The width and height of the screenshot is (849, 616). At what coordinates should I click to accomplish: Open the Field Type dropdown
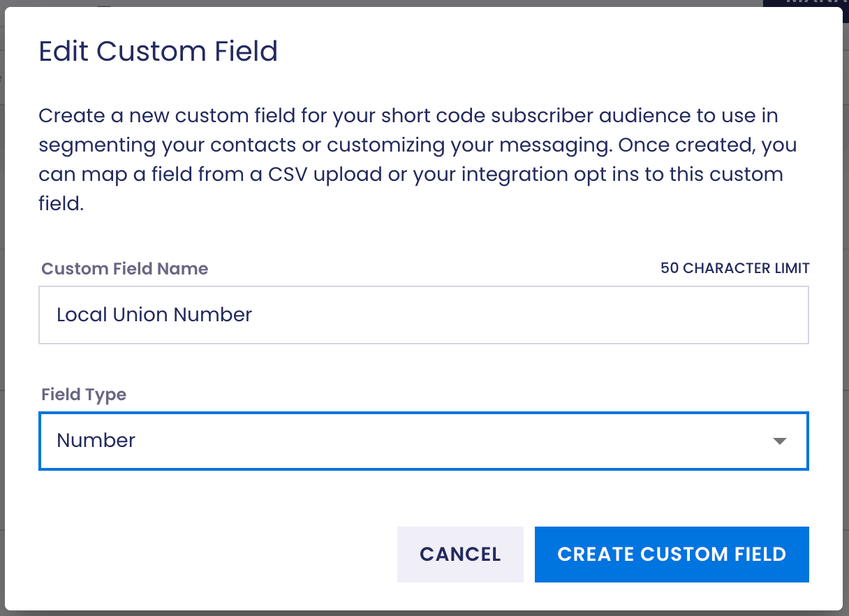pyautogui.click(x=423, y=441)
